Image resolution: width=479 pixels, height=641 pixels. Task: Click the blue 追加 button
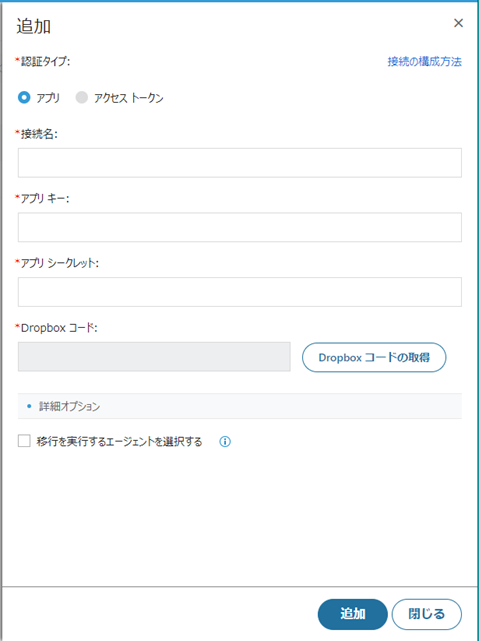click(x=352, y=614)
